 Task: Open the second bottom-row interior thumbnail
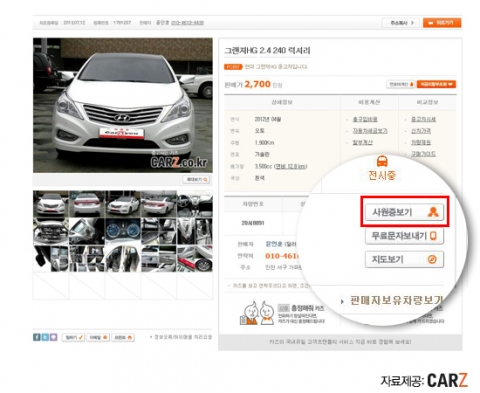(87, 258)
